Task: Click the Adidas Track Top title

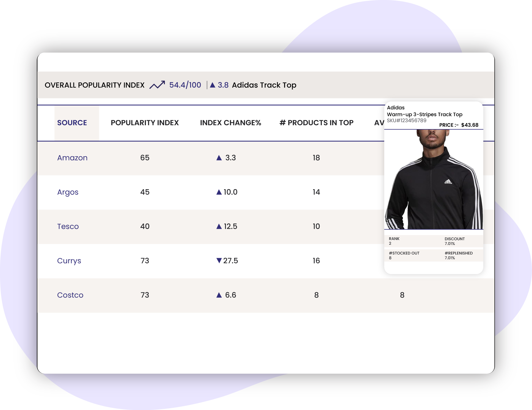Action: point(264,85)
